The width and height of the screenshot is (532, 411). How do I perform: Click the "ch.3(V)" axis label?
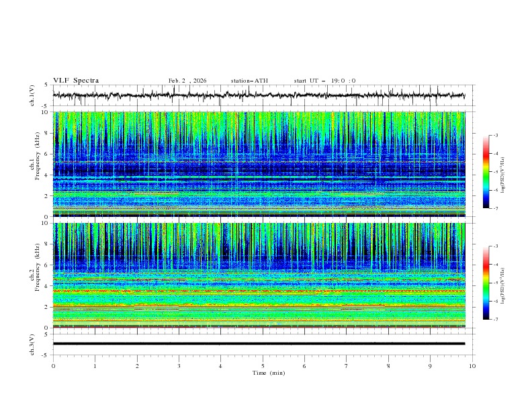point(32,345)
